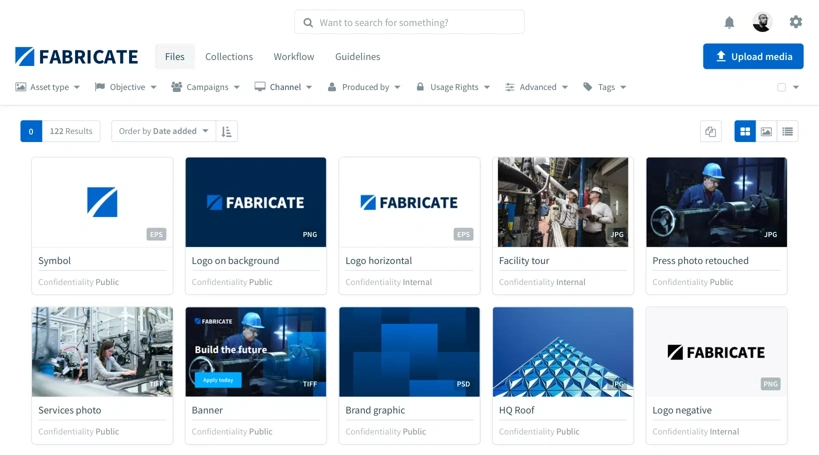
Task: Open the Workflow tab
Action: coord(294,57)
